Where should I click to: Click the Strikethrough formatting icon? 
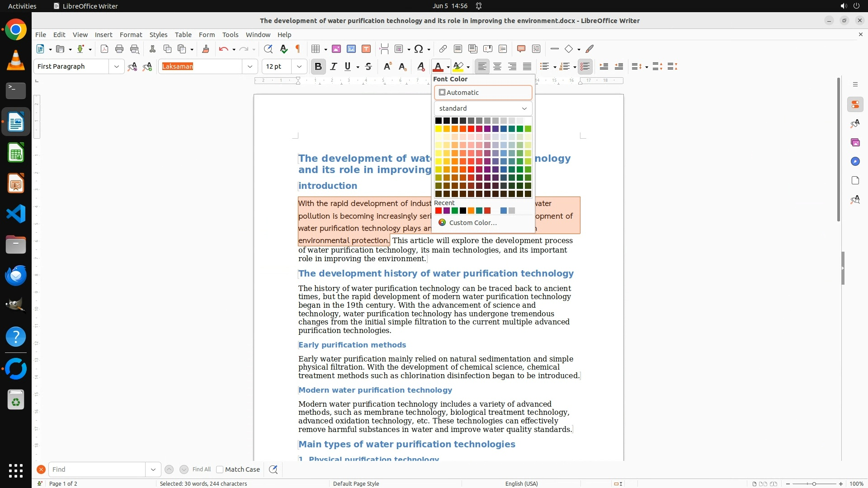[368, 66]
